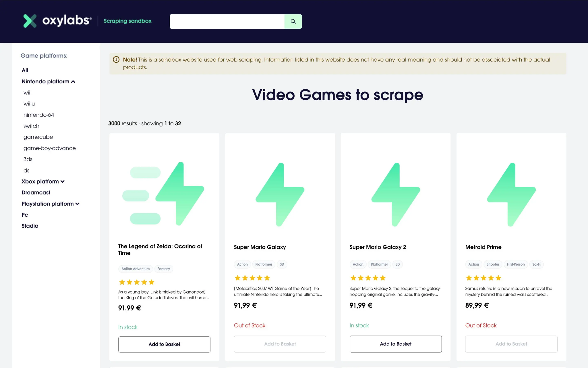Filter by game-boy-advance platform
588x368 pixels.
pyautogui.click(x=50, y=148)
